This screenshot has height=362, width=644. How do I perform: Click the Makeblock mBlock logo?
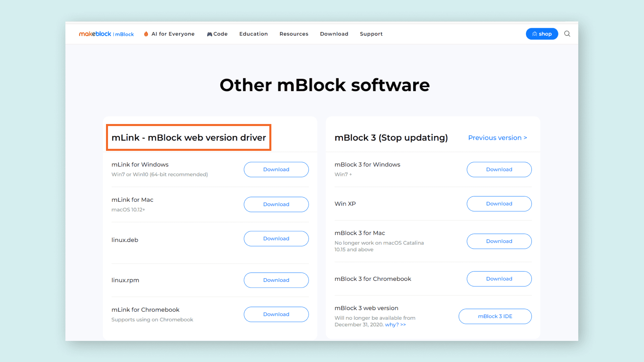click(106, 34)
